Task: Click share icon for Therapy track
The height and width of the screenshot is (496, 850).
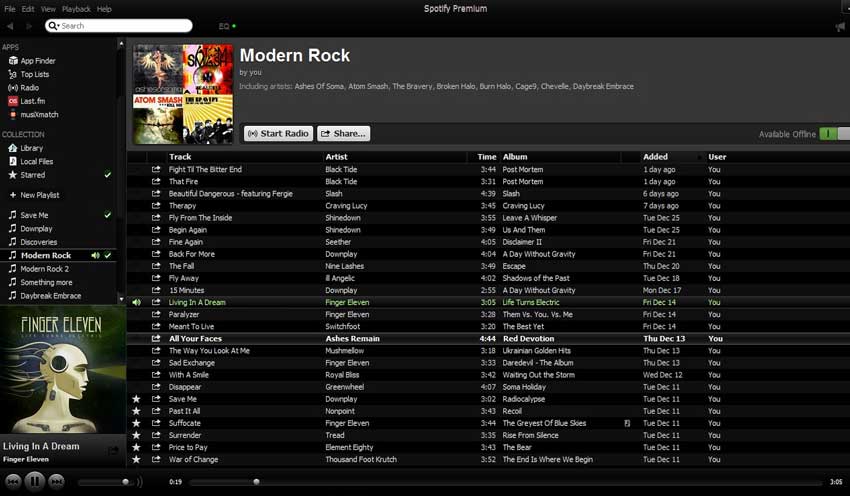Action: (156, 205)
